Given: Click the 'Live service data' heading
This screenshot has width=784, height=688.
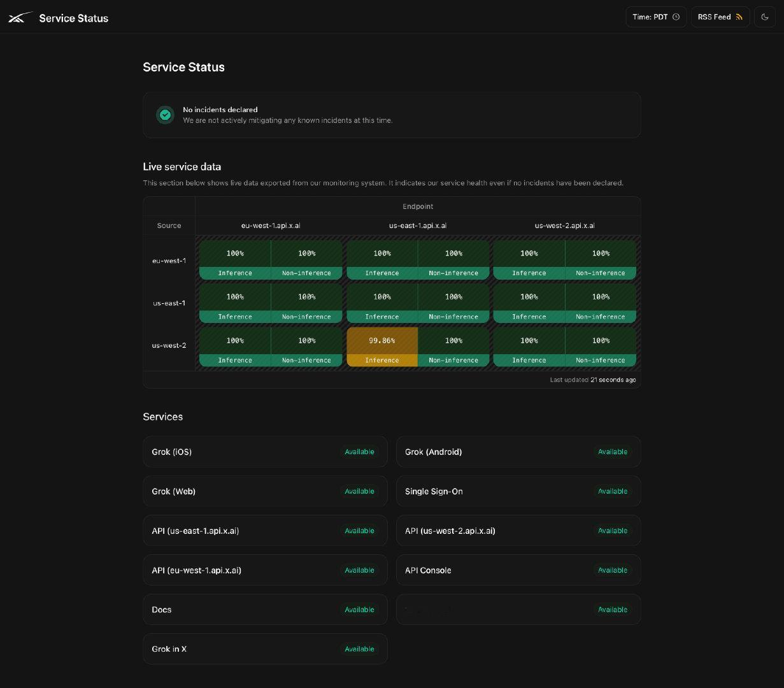Looking at the screenshot, I should 182,167.
